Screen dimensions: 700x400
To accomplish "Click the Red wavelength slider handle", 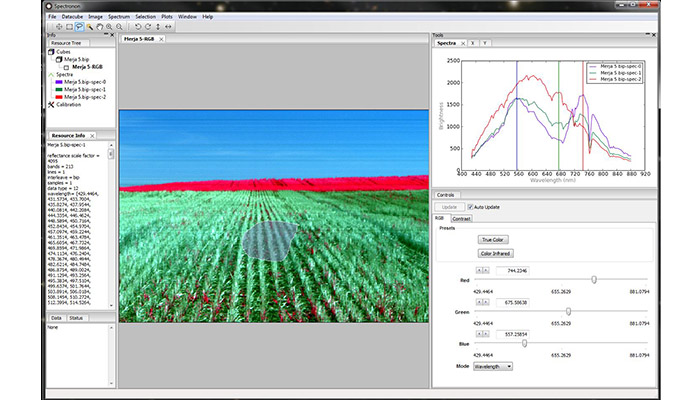I will click(594, 279).
